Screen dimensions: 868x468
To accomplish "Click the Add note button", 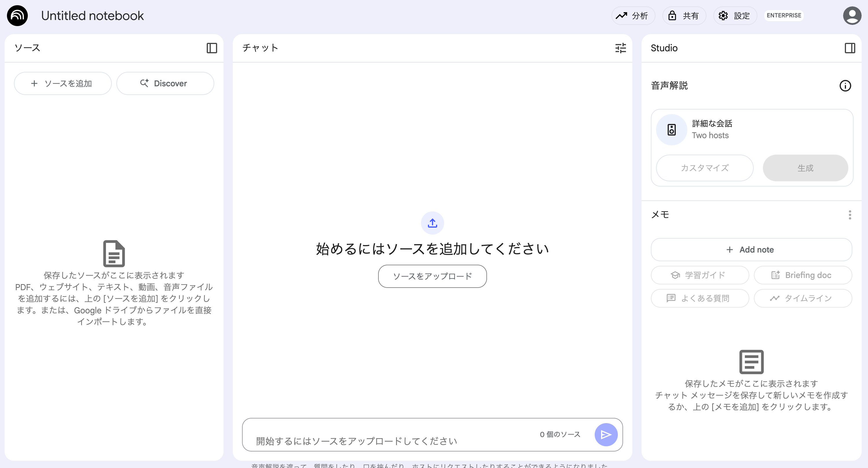I will click(751, 250).
